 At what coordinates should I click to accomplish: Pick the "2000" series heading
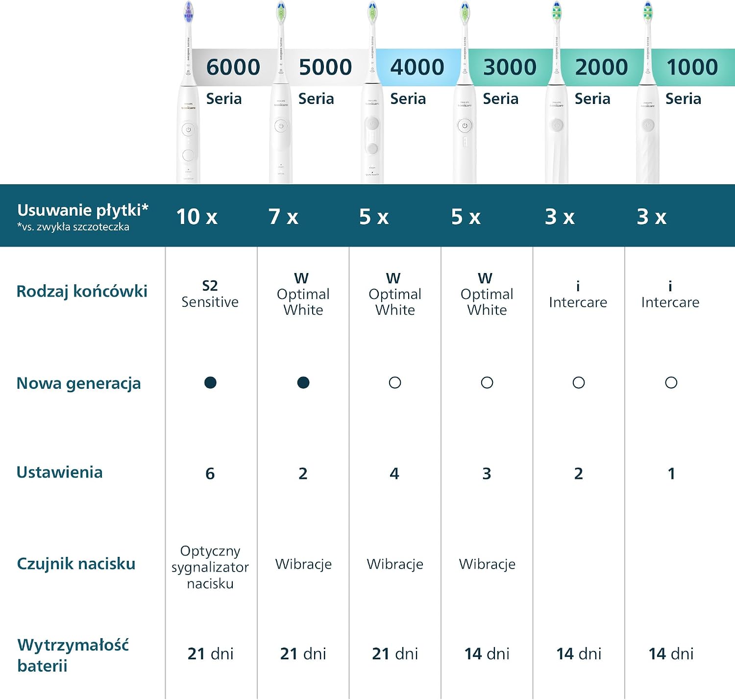(x=601, y=67)
